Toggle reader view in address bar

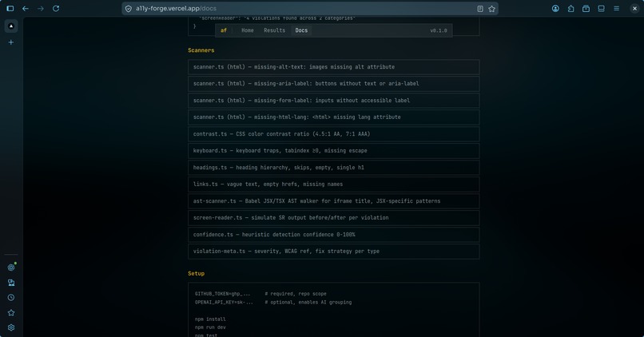(x=480, y=9)
